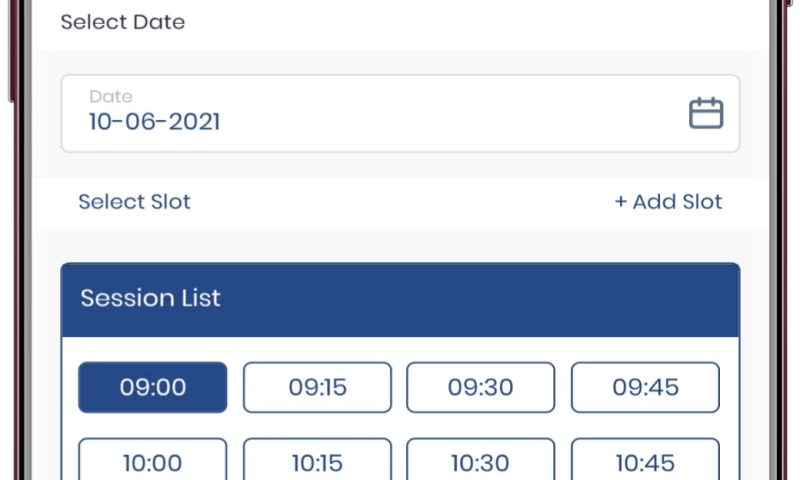Choose the 09:15 time slot

pyautogui.click(x=317, y=387)
